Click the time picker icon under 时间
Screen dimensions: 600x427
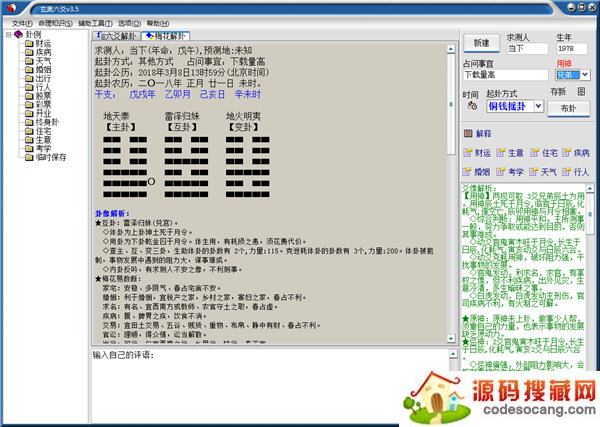[x=472, y=106]
